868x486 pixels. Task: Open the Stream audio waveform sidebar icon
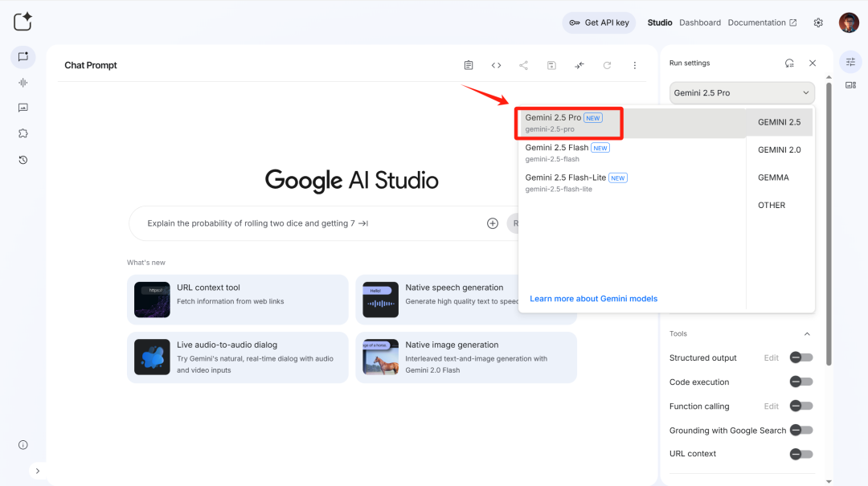click(x=23, y=83)
